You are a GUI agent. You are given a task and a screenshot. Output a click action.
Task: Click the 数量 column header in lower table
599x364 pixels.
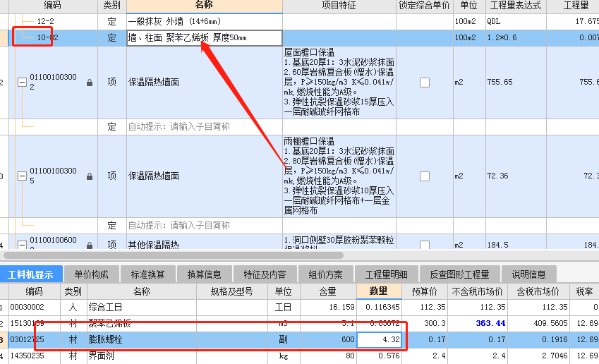tap(379, 291)
